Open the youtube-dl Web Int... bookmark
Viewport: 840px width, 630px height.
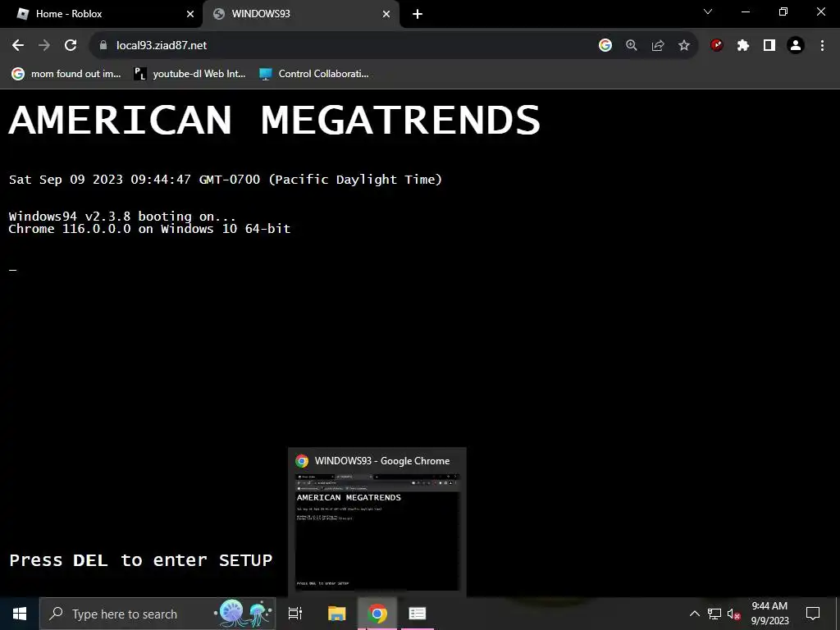[x=189, y=74]
